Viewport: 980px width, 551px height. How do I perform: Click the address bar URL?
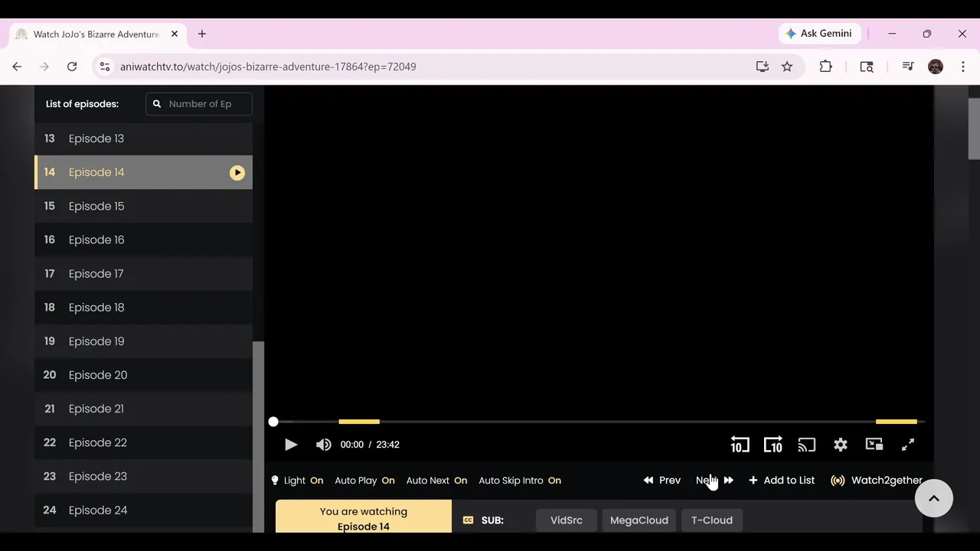[268, 67]
